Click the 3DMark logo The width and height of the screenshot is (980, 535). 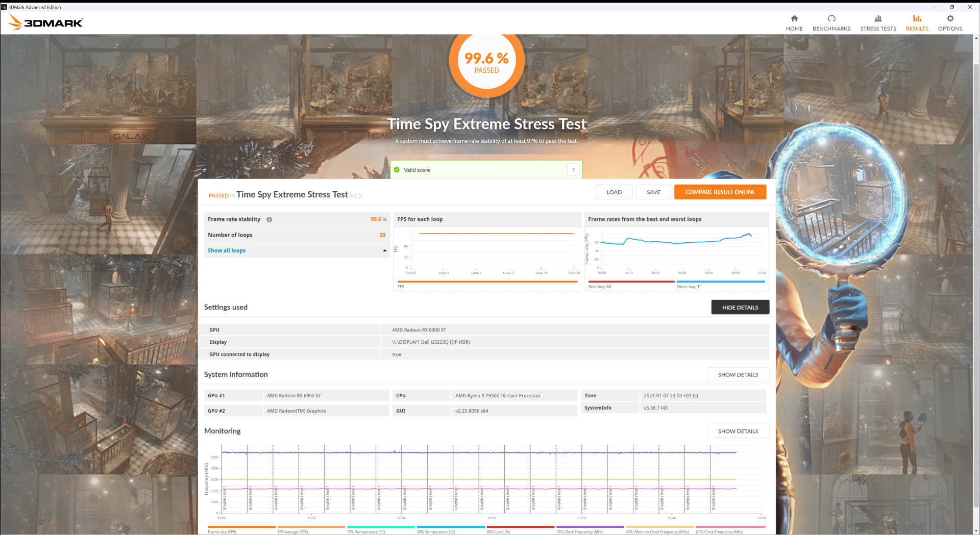(x=45, y=22)
